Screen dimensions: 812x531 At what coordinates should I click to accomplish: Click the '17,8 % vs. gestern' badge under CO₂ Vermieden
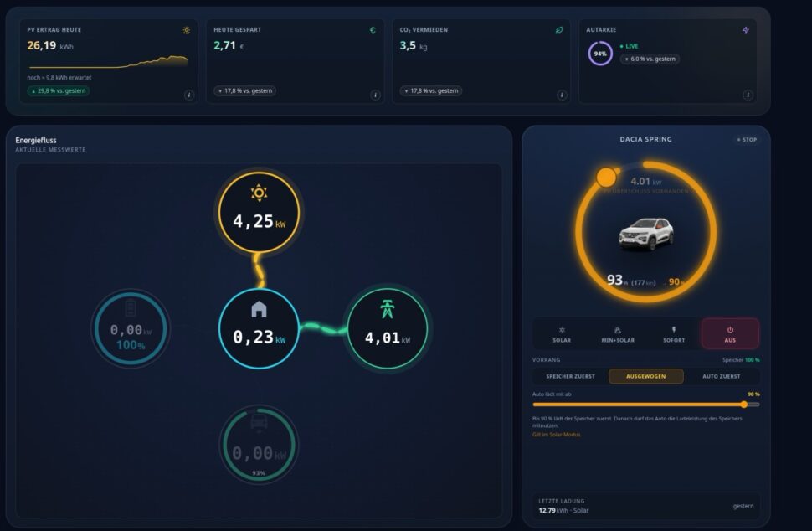(431, 90)
